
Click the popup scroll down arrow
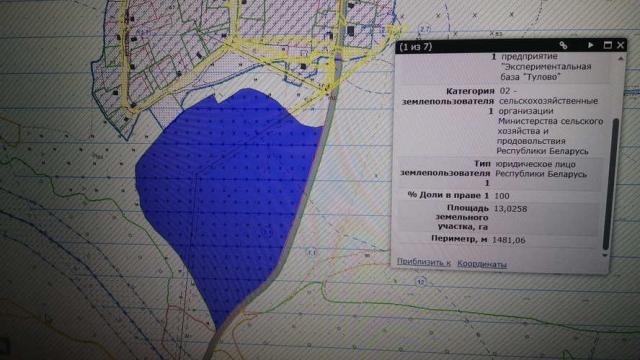[605, 255]
